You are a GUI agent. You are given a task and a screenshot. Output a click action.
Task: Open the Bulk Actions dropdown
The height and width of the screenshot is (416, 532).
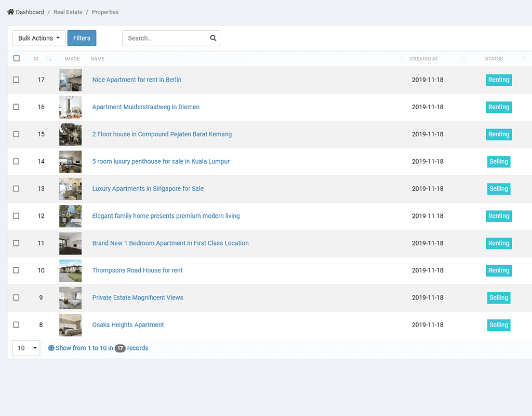click(39, 38)
